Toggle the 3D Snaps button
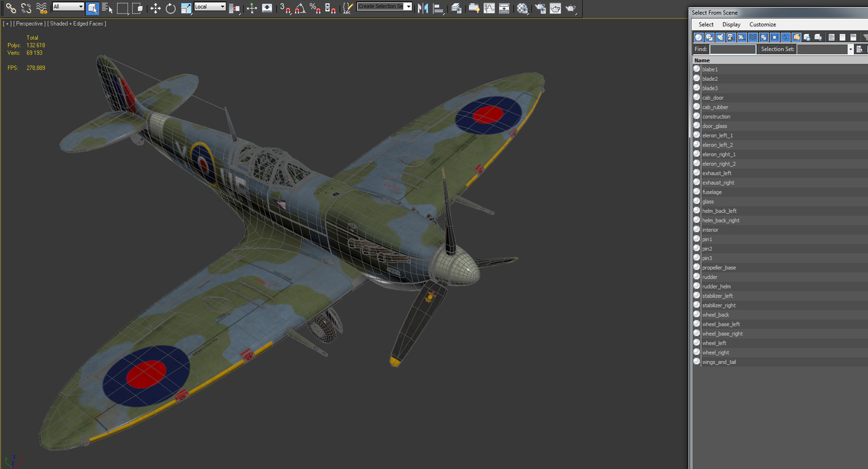 tap(284, 8)
